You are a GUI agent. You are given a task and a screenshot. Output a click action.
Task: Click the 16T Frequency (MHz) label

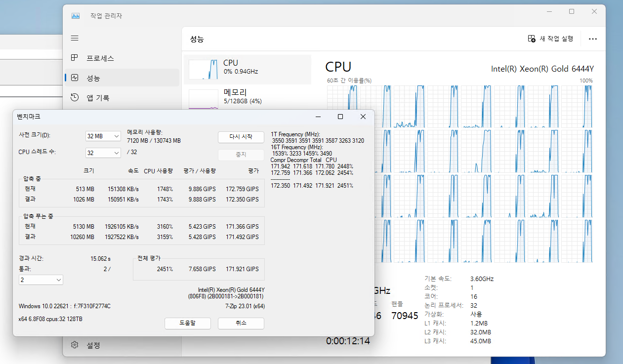[x=297, y=147]
